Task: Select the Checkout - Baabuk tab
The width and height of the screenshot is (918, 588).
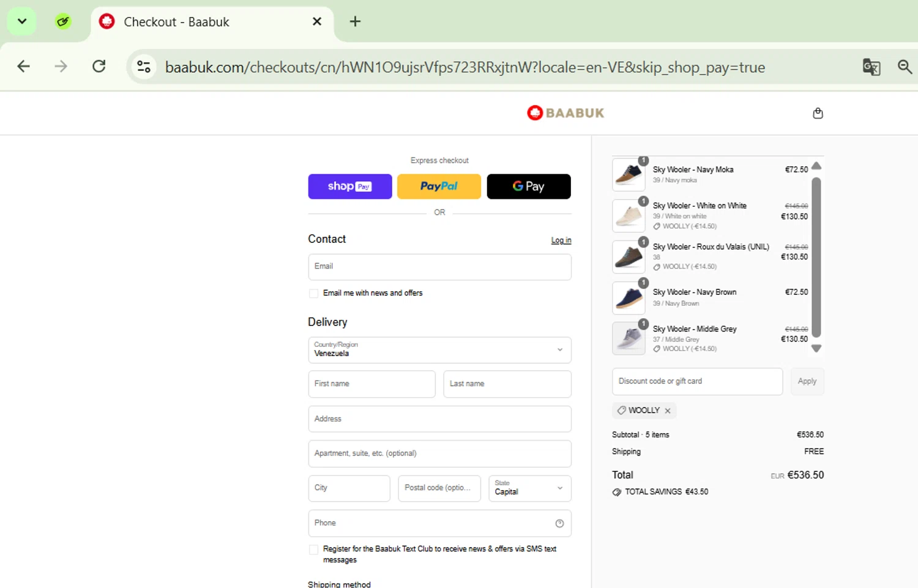Action: tap(212, 22)
